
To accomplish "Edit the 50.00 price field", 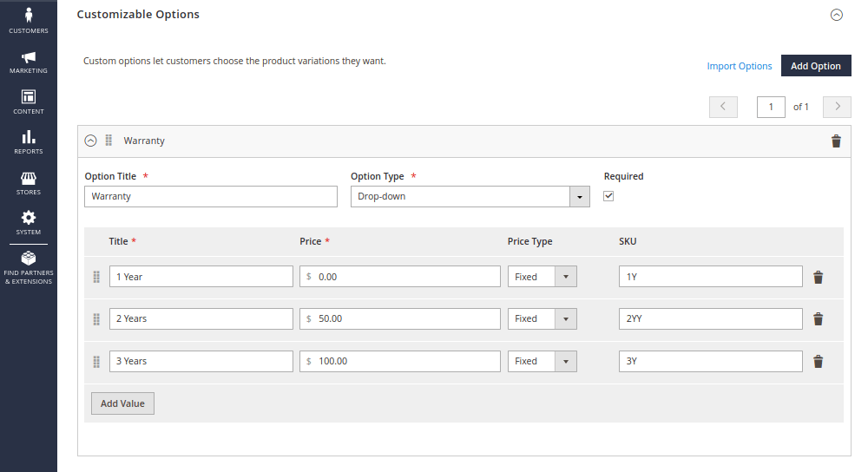I will coord(400,318).
